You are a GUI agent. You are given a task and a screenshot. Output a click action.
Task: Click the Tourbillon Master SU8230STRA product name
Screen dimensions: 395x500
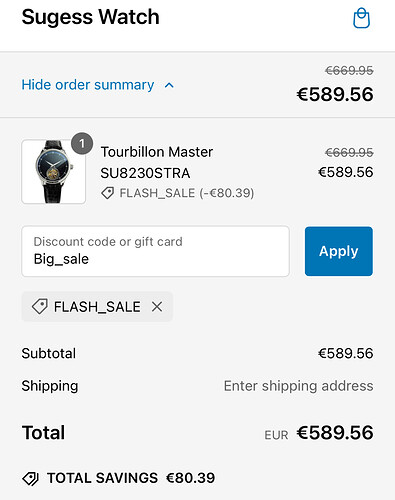157,162
